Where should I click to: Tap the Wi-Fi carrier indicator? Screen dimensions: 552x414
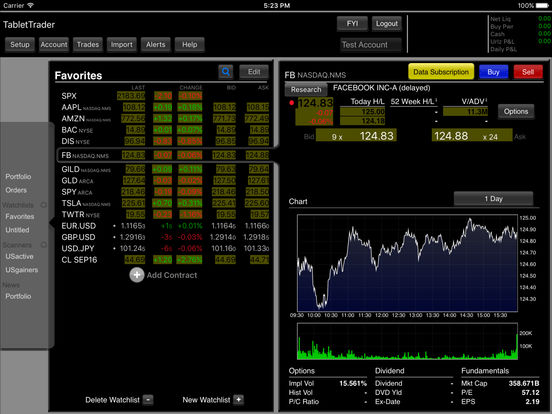30,5
